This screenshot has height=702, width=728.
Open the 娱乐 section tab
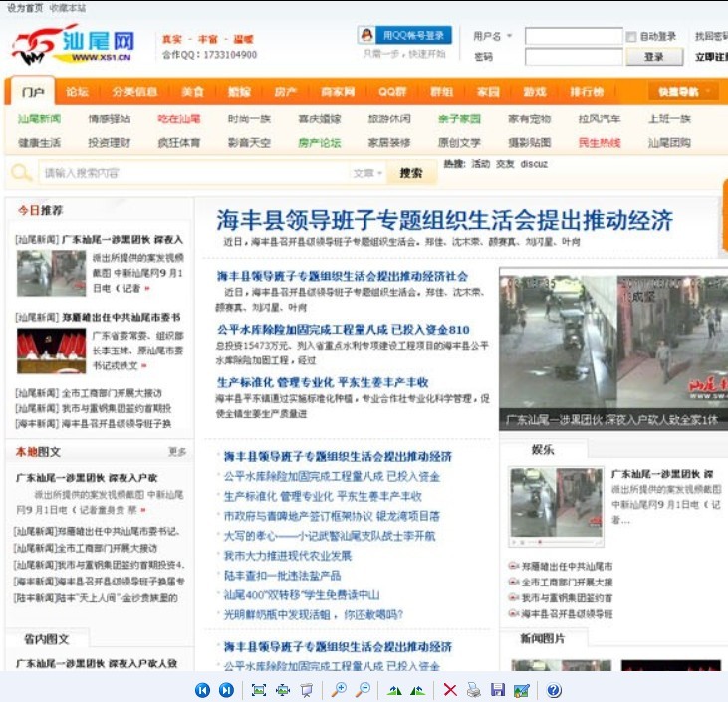(x=543, y=449)
